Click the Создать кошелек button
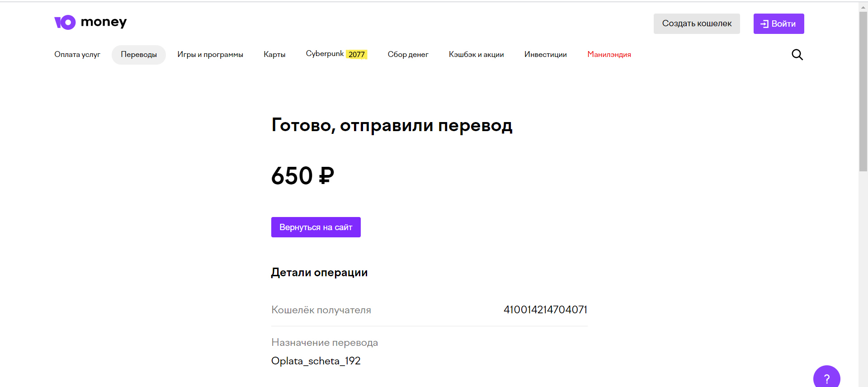The image size is (868, 387). (697, 24)
